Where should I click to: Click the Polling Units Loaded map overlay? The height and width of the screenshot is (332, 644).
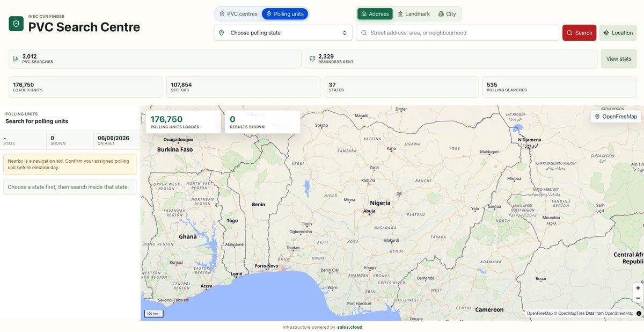(184, 122)
